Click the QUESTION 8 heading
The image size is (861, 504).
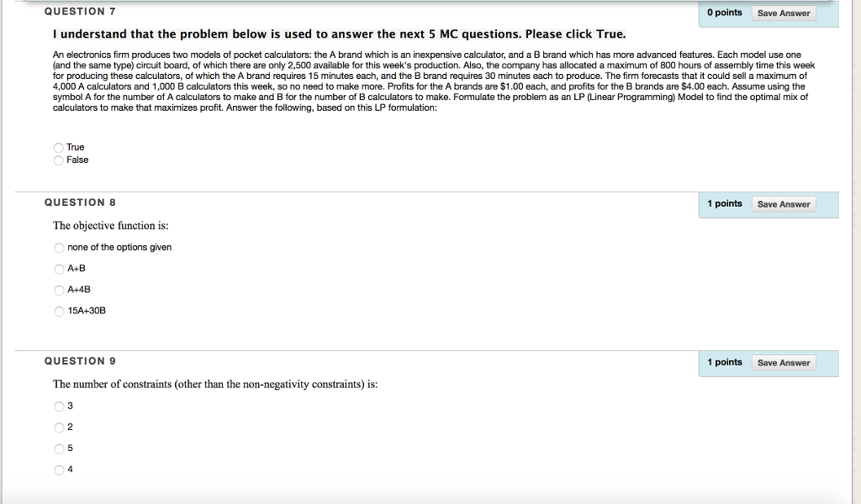[x=79, y=202]
